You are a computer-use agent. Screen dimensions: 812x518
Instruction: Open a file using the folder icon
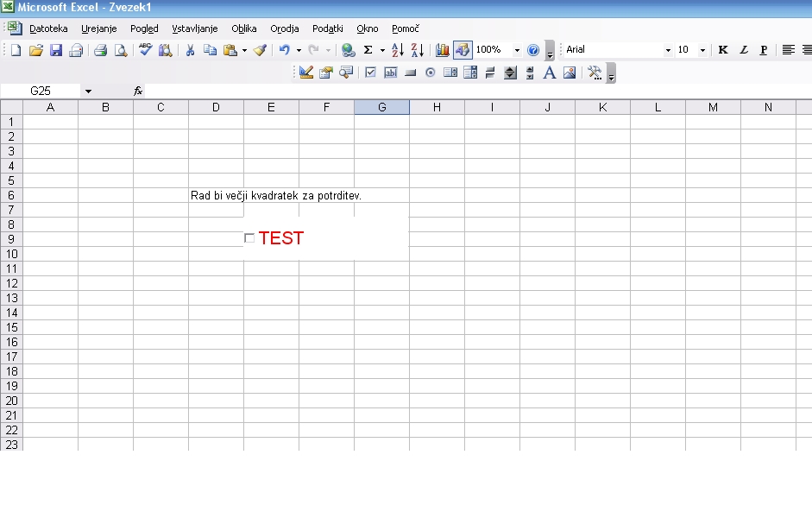click(x=35, y=50)
